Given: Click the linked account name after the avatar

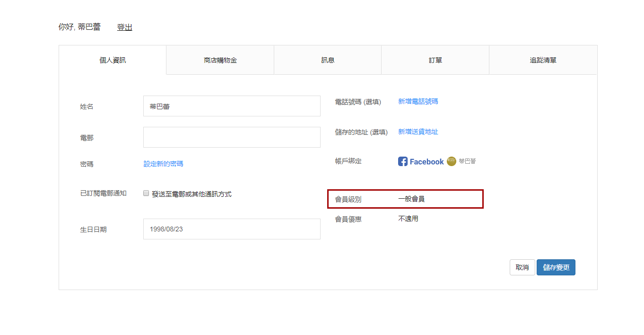Looking at the screenshot, I should click(467, 161).
